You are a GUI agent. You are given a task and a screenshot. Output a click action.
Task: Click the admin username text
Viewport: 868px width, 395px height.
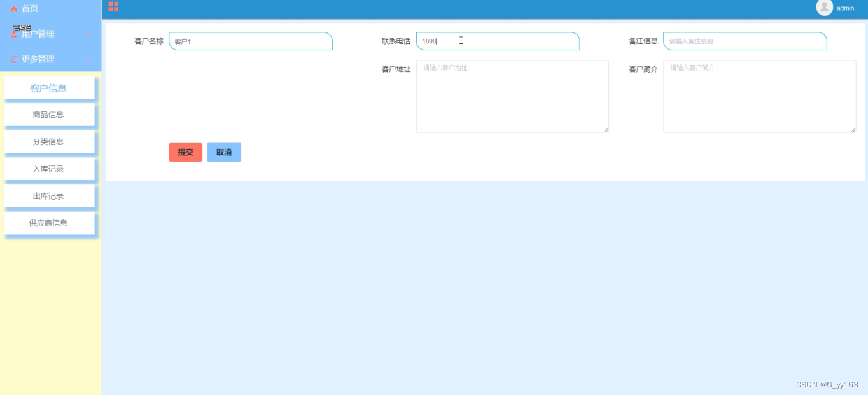coord(845,8)
